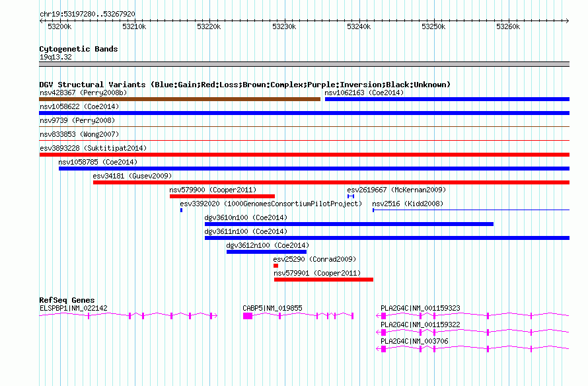Click the nsv1058622 blue gain bar
The height and width of the screenshot is (386, 588).
(304, 113)
